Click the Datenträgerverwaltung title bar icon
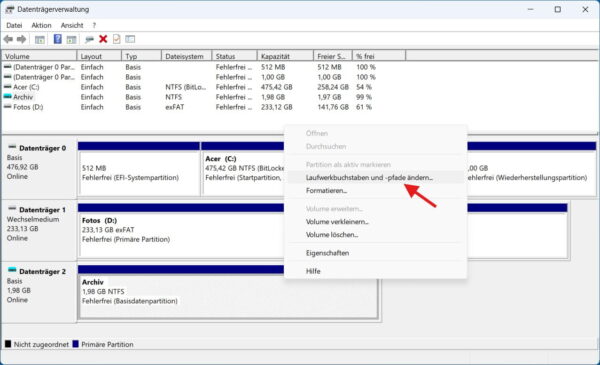The height and width of the screenshot is (365, 600). coord(10,10)
